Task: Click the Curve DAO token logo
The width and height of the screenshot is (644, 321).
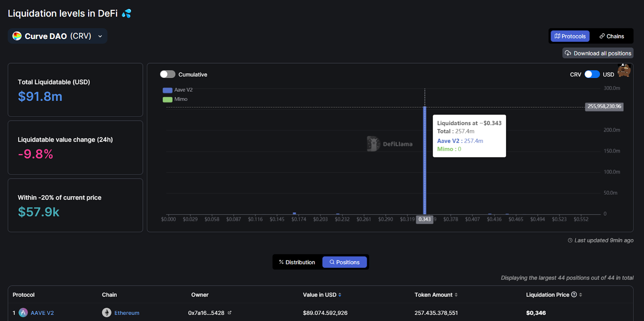Action: 17,36
